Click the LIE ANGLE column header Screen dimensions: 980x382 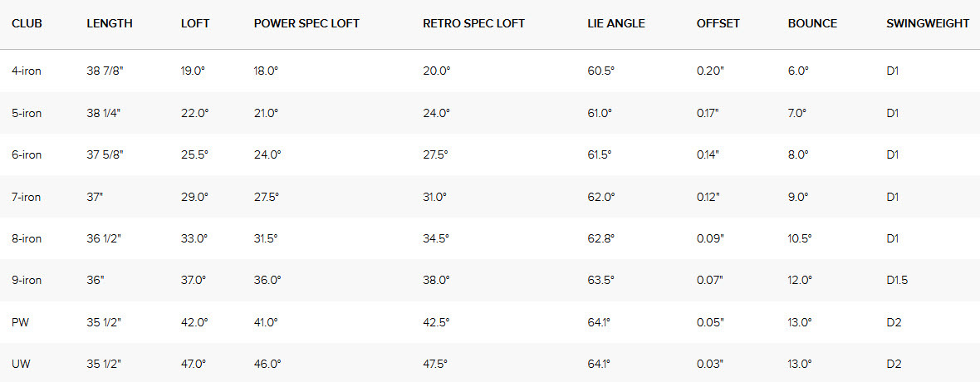615,23
